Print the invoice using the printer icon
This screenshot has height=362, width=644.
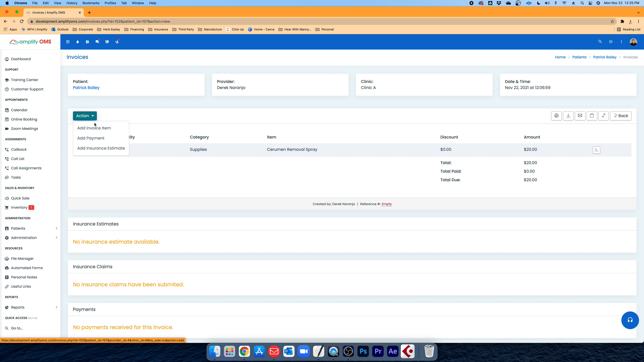(556, 116)
